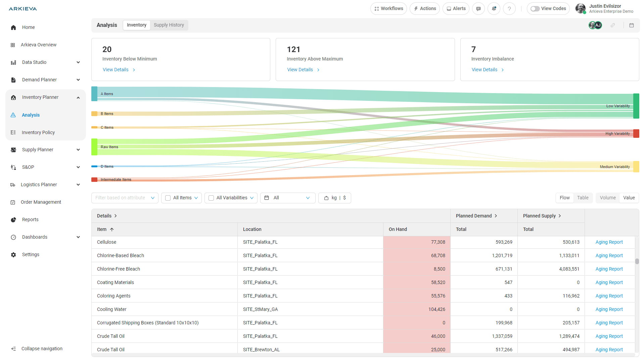Open the calendar icon in Analysis bar
This screenshot has width=644, height=361.
[631, 25]
